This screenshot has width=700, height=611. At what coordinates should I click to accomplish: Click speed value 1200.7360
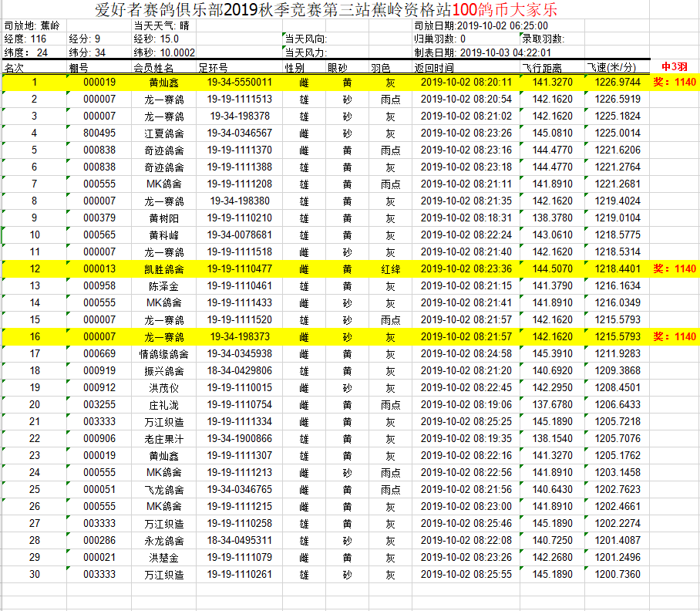(x=618, y=575)
